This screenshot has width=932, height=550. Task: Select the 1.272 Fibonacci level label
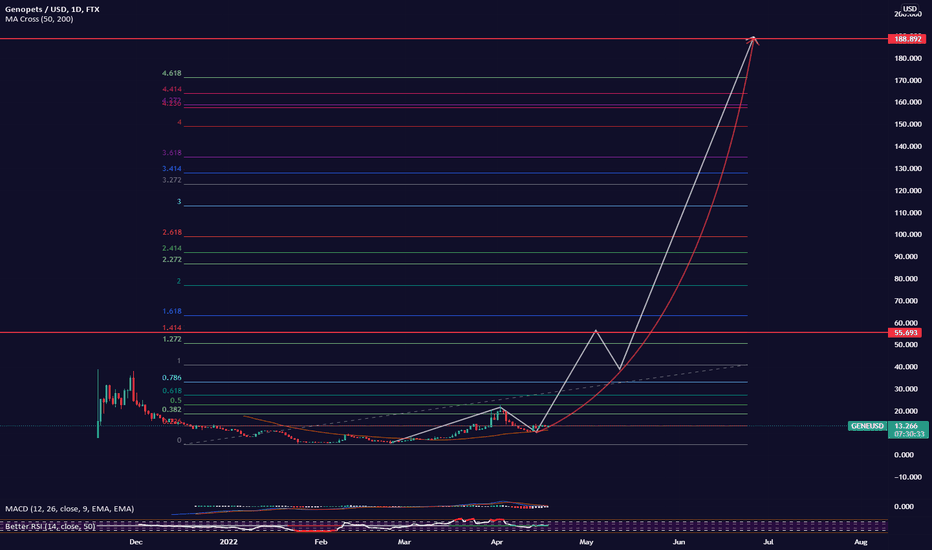tap(172, 340)
